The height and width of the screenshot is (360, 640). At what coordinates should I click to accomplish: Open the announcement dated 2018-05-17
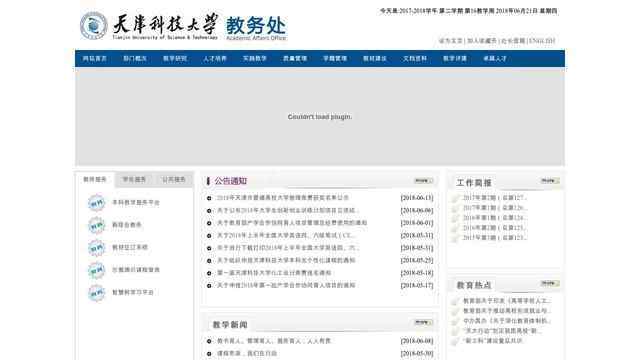[286, 285]
